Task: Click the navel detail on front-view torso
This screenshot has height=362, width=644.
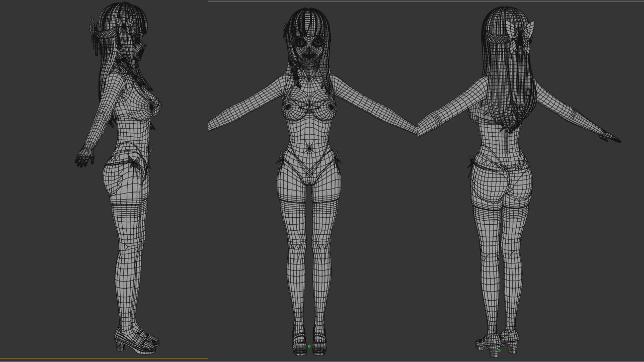Action: pyautogui.click(x=309, y=149)
